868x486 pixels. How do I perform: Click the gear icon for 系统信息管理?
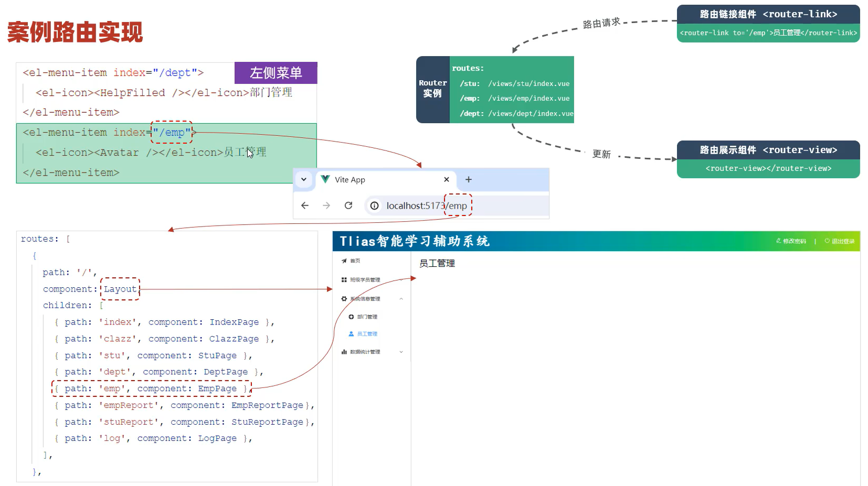(344, 299)
